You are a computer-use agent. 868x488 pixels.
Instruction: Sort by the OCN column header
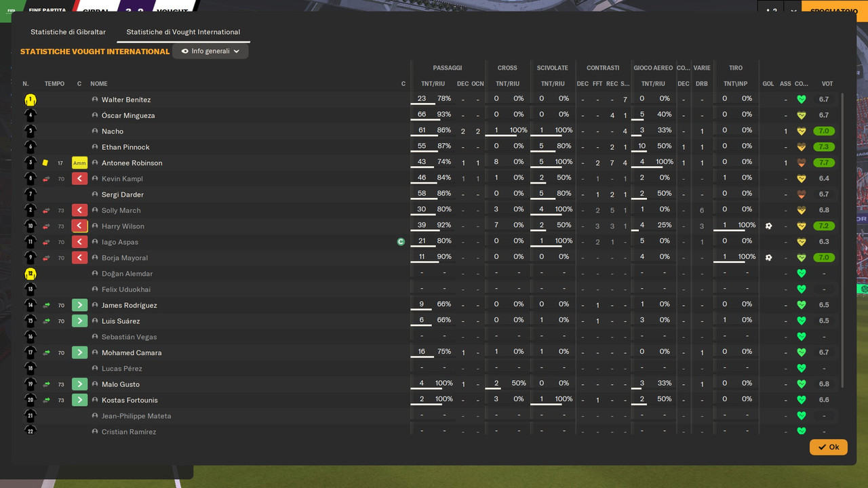477,84
